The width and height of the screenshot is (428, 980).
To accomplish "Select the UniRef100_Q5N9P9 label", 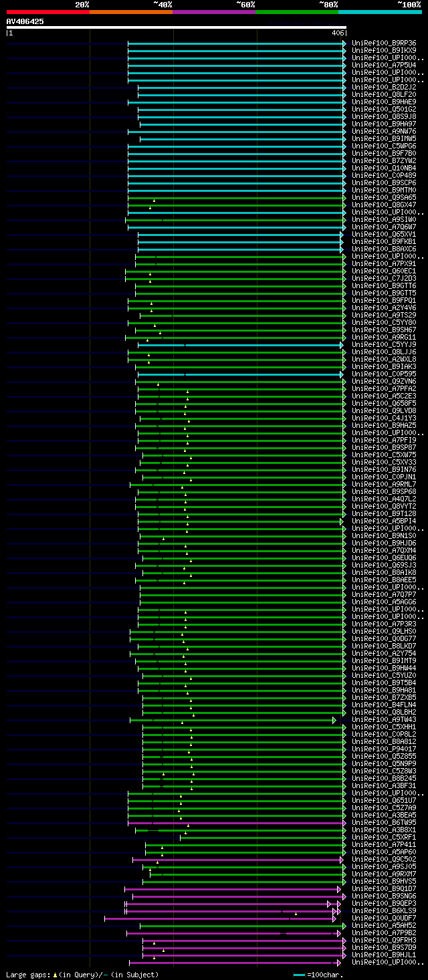I will tap(384, 763).
